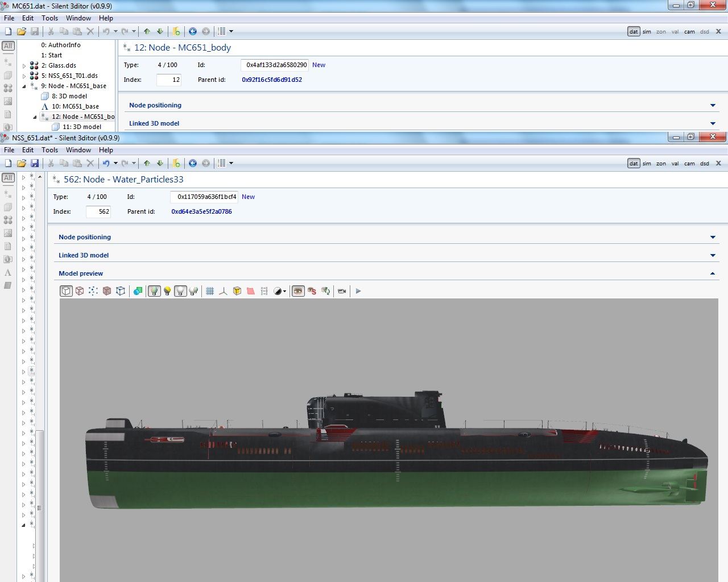Click the points display icon in preview toolbar
The image size is (728, 582).
pos(93,291)
